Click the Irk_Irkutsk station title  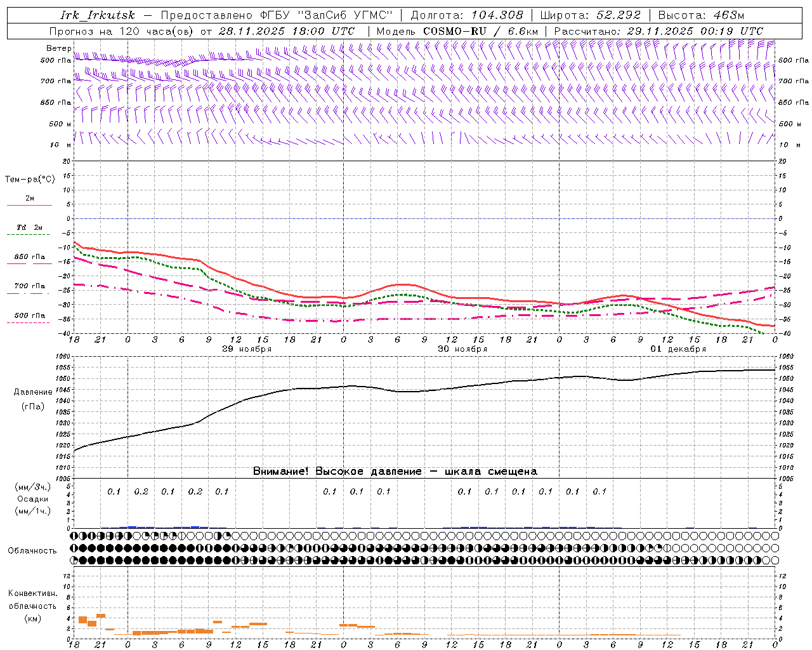tap(98, 15)
